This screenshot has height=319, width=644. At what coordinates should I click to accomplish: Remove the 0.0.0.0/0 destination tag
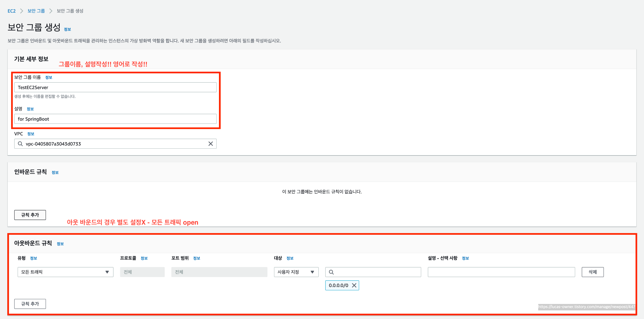coord(354,285)
